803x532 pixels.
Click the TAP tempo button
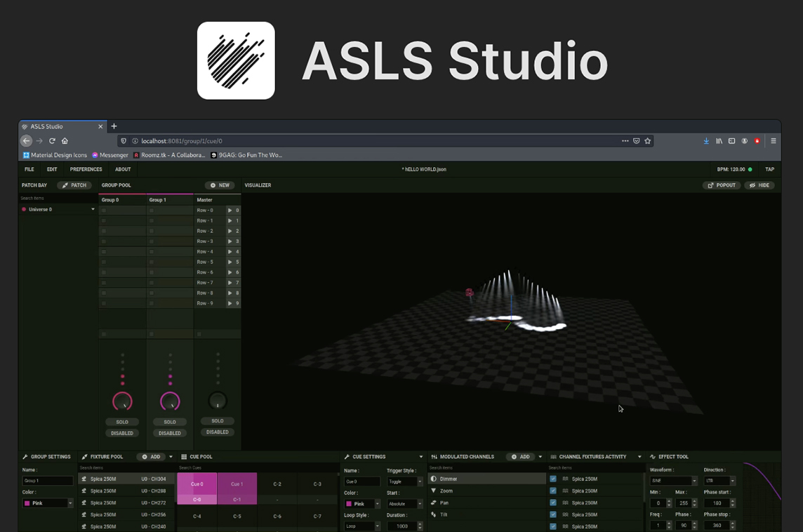point(770,169)
